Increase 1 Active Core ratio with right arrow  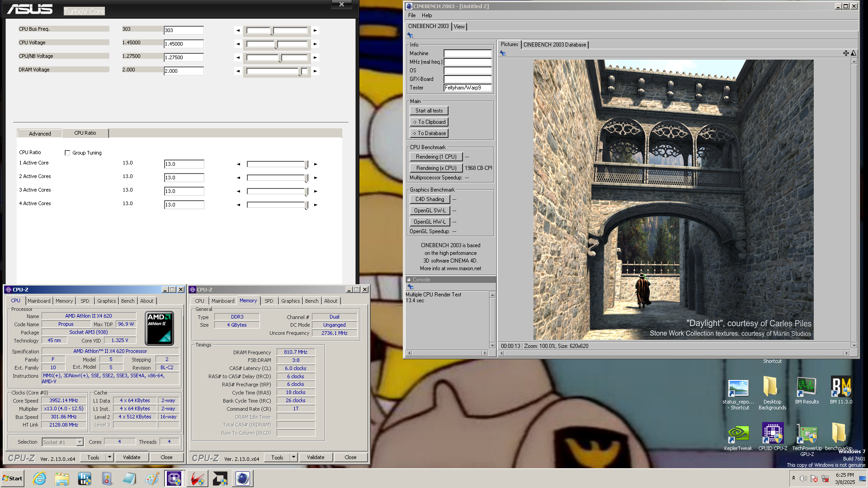(x=316, y=164)
